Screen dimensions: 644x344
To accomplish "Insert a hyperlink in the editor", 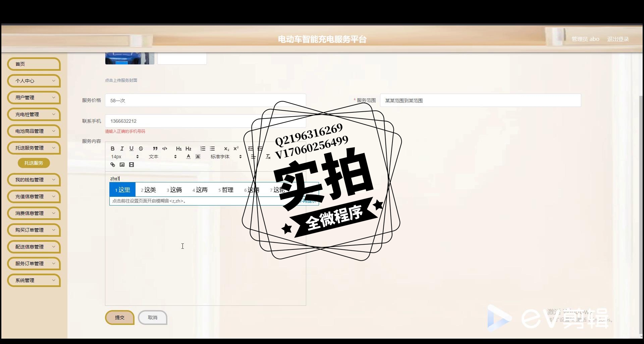I will click(x=113, y=165).
